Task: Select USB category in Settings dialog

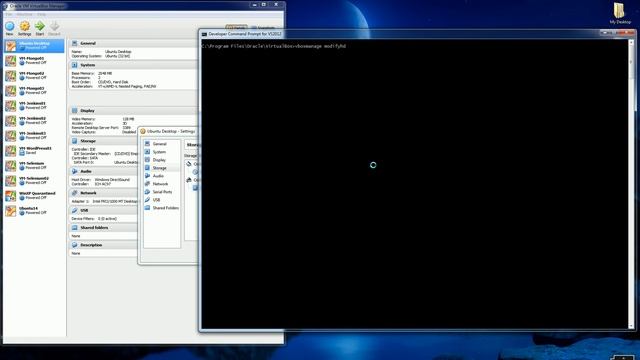Action: pos(162,200)
